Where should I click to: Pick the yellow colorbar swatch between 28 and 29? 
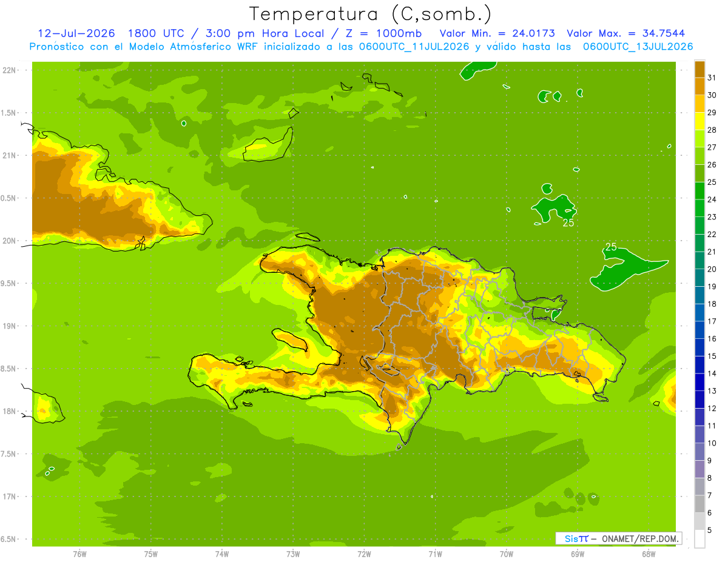click(699, 121)
